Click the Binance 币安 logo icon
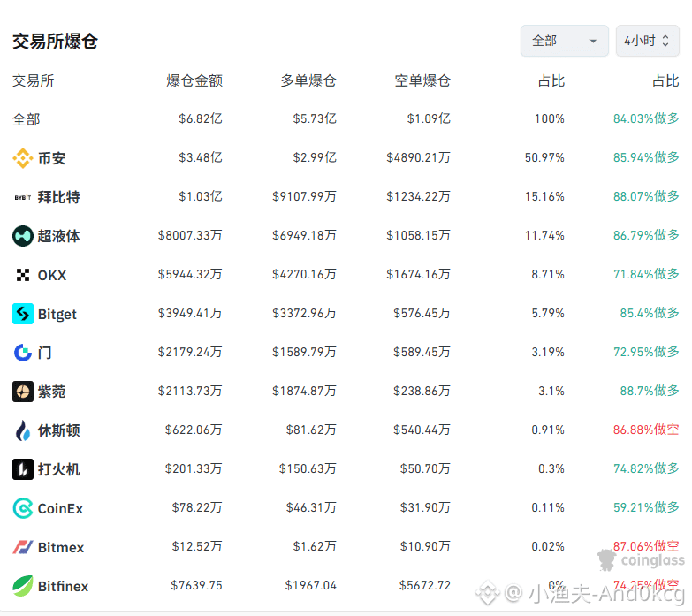 [22, 158]
